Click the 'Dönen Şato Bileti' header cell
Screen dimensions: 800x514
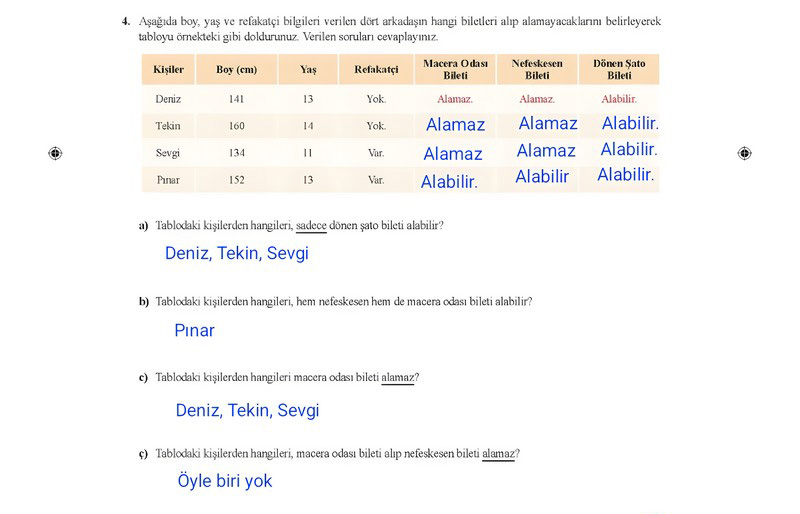[x=619, y=69]
